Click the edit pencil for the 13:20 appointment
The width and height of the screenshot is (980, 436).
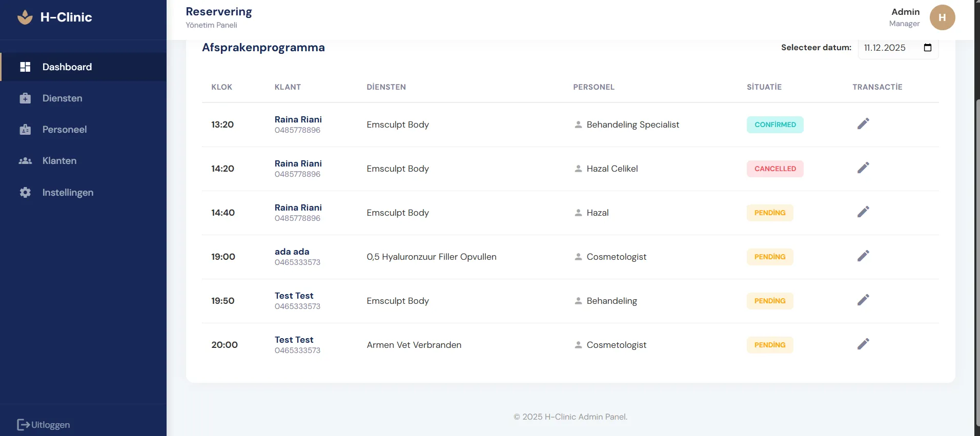click(863, 123)
